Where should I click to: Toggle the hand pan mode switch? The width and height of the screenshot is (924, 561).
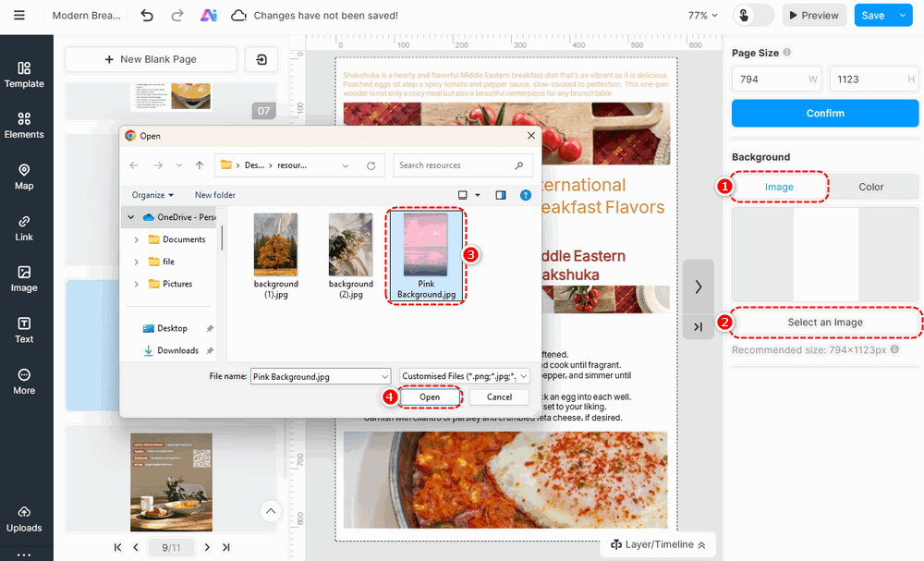[753, 16]
